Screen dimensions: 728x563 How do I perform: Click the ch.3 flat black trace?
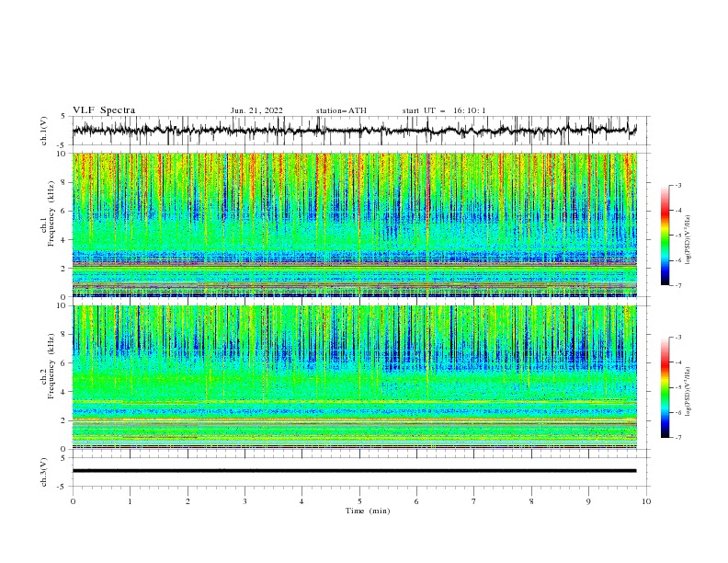point(354,471)
